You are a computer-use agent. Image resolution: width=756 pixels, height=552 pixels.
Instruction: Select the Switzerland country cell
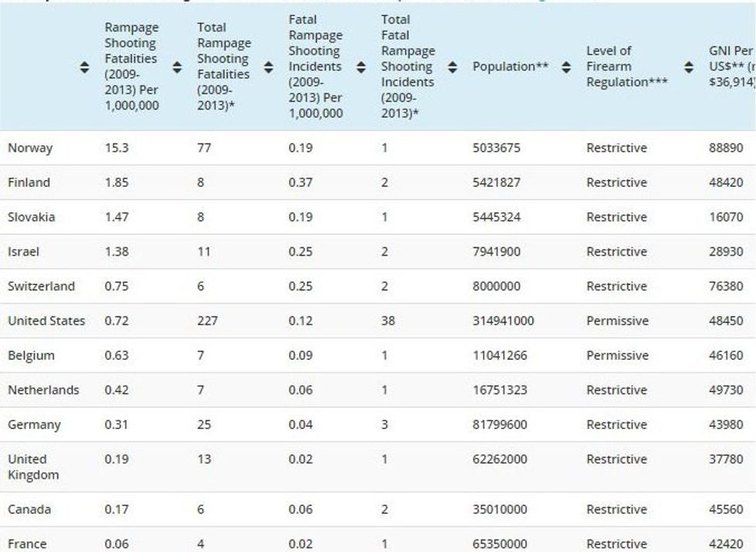(x=42, y=286)
